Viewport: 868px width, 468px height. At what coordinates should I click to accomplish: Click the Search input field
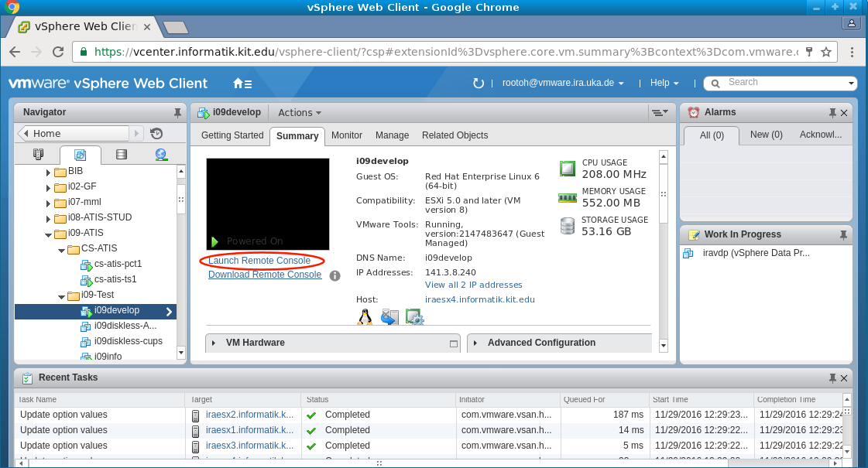coord(785,83)
